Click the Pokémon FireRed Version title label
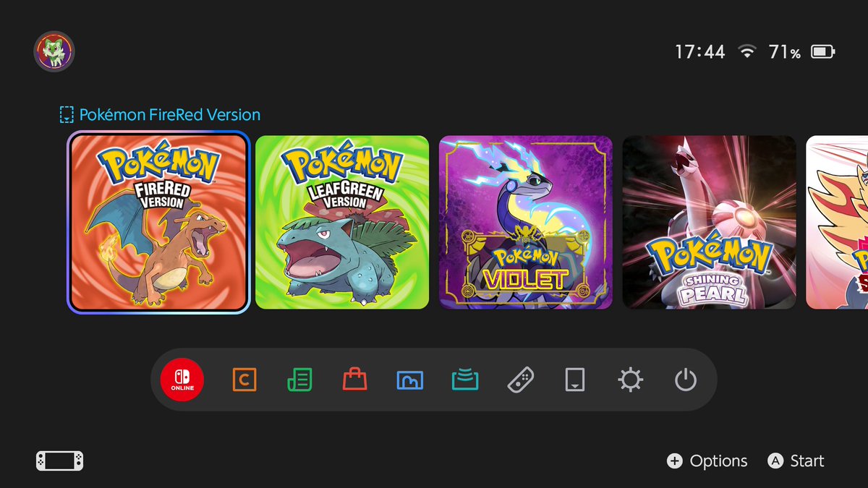This screenshot has height=488, width=868. click(x=169, y=115)
